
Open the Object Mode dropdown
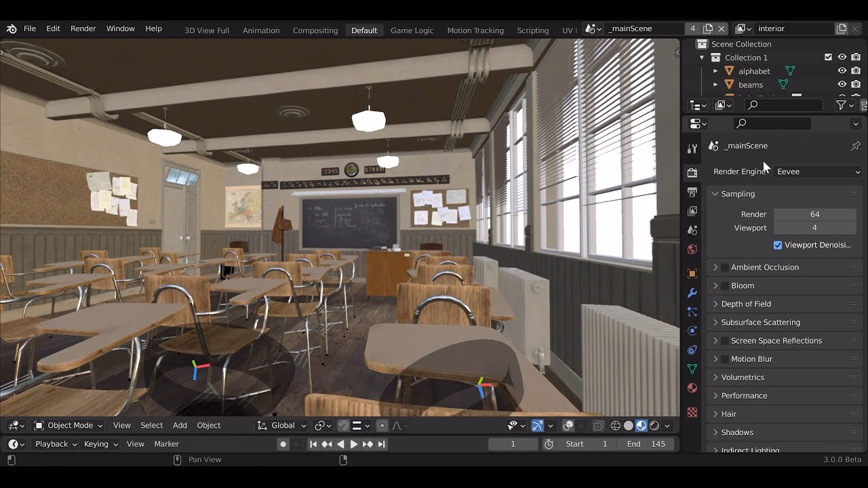[x=68, y=426]
